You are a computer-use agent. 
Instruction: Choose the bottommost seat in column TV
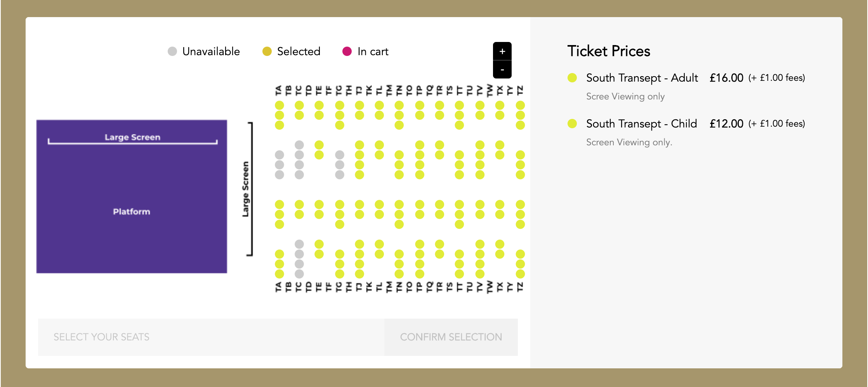coord(480,274)
